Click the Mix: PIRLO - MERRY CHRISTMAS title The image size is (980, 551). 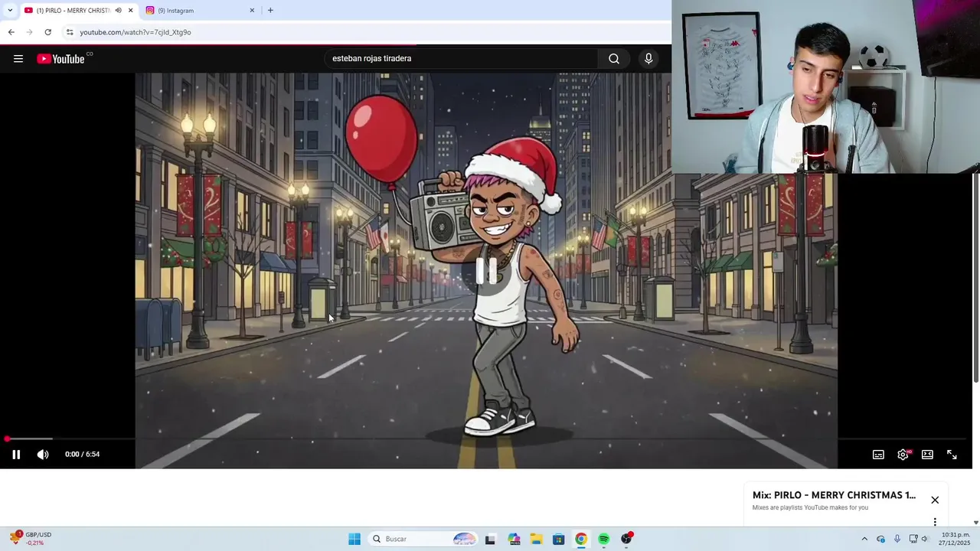click(x=834, y=495)
